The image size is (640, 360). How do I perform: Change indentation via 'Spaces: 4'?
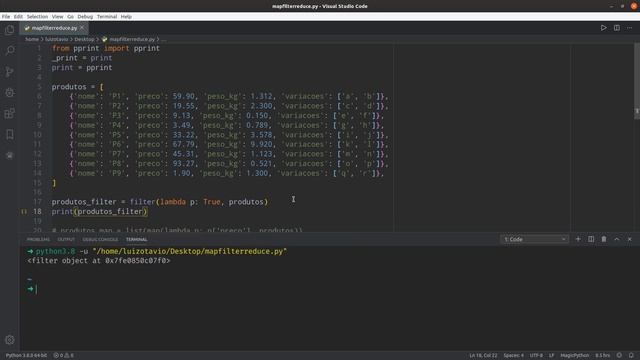513,356
